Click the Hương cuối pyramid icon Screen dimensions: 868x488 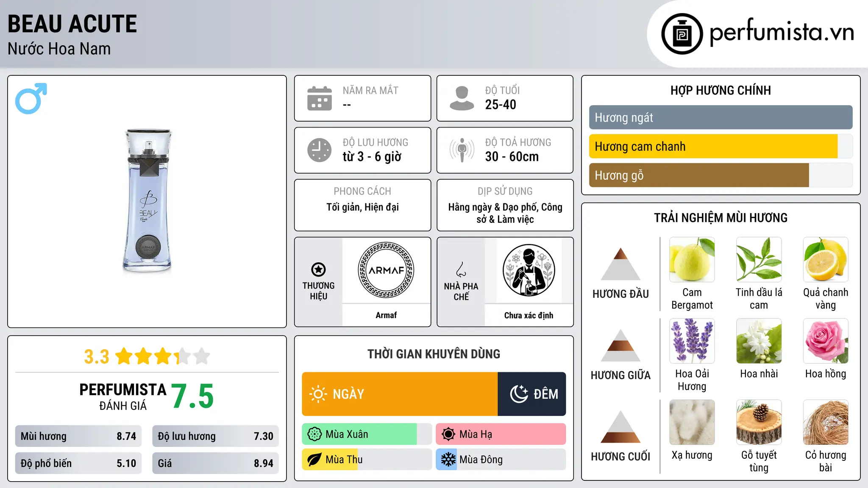pos(620,426)
